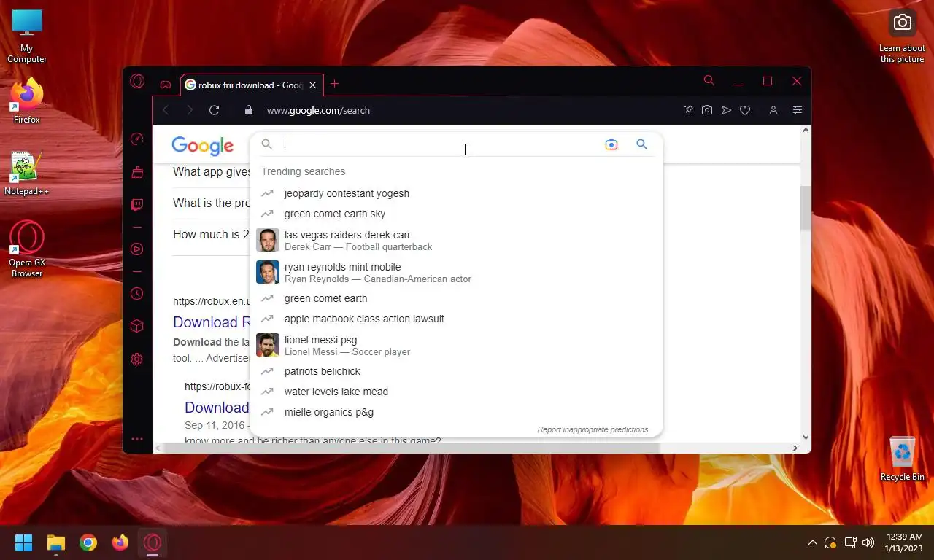Viewport: 934px width, 560px height.
Task: Open Opera GX Browser desktop shortcut
Action: tap(27, 249)
